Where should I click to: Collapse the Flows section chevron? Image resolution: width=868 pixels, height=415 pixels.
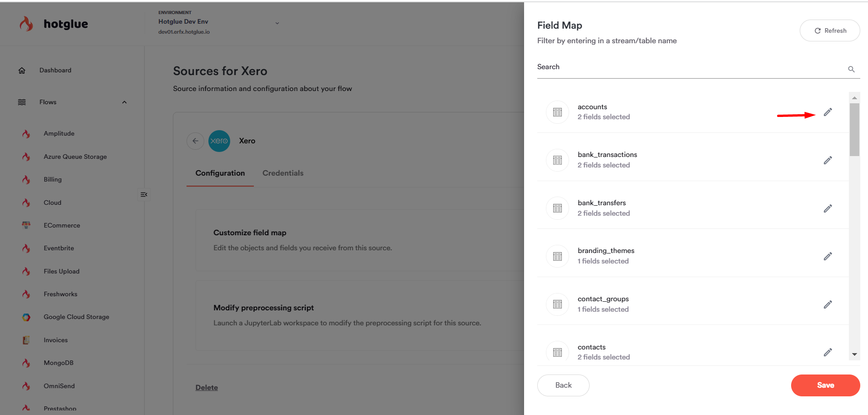pyautogui.click(x=124, y=102)
